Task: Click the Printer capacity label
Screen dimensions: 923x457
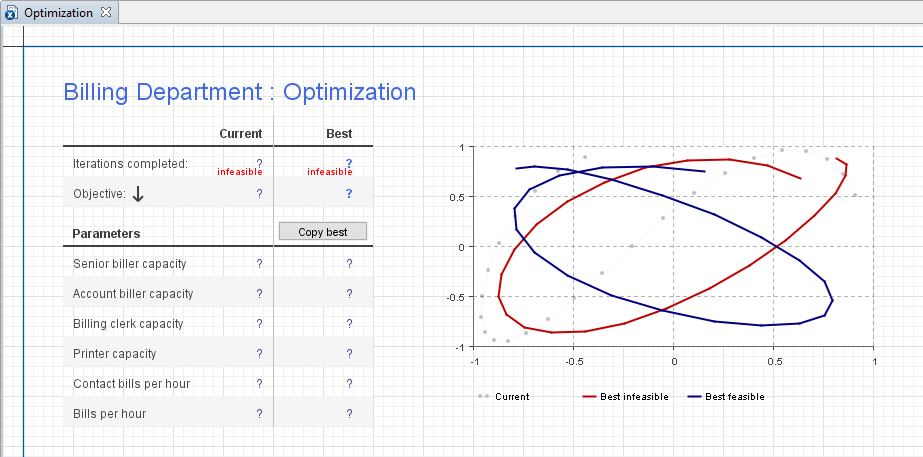Action: click(114, 354)
